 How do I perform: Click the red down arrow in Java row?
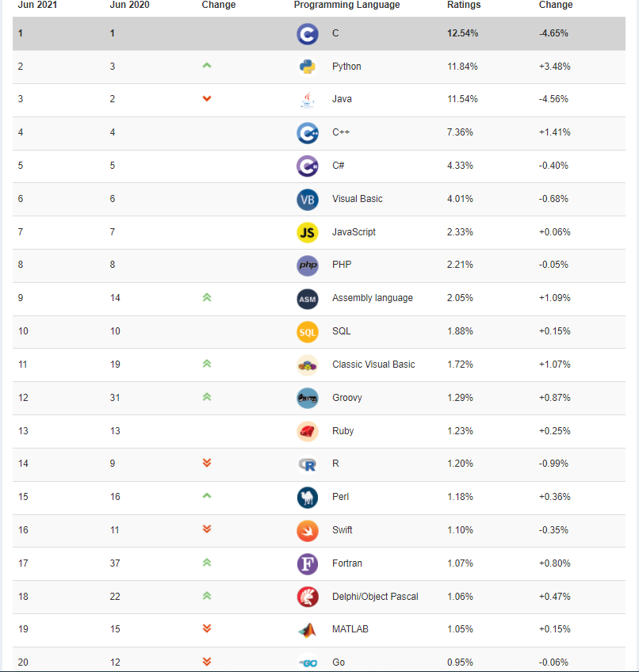[x=207, y=99]
